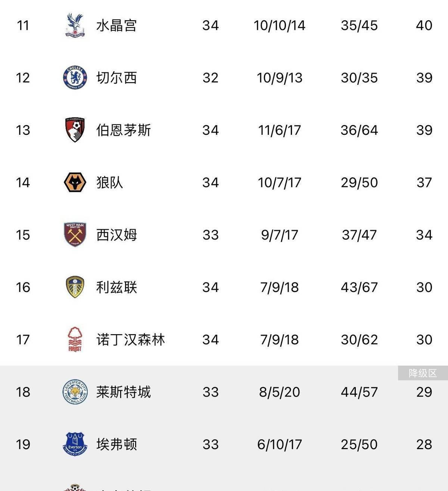Select the Nottingham Forest tree logo
This screenshot has width=448, height=491.
pyautogui.click(x=75, y=339)
